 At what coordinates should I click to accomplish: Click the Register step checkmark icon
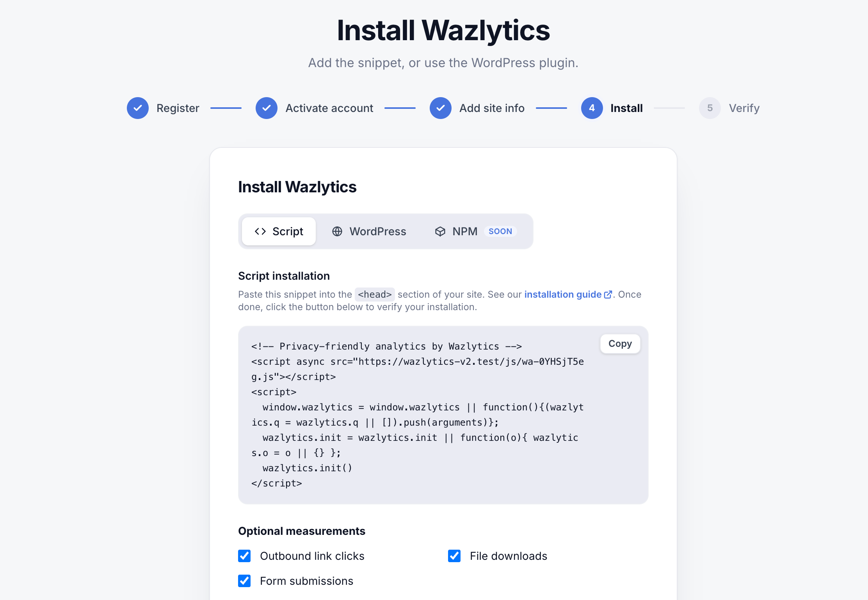pos(138,108)
